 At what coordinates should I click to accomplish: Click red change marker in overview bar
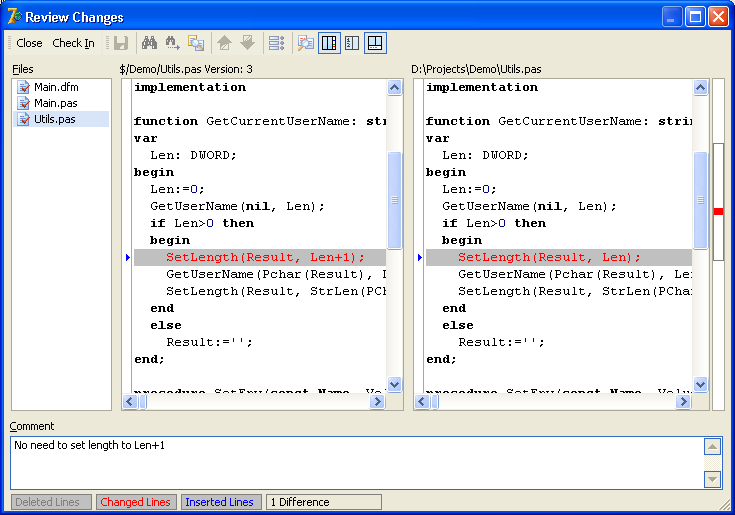(718, 212)
